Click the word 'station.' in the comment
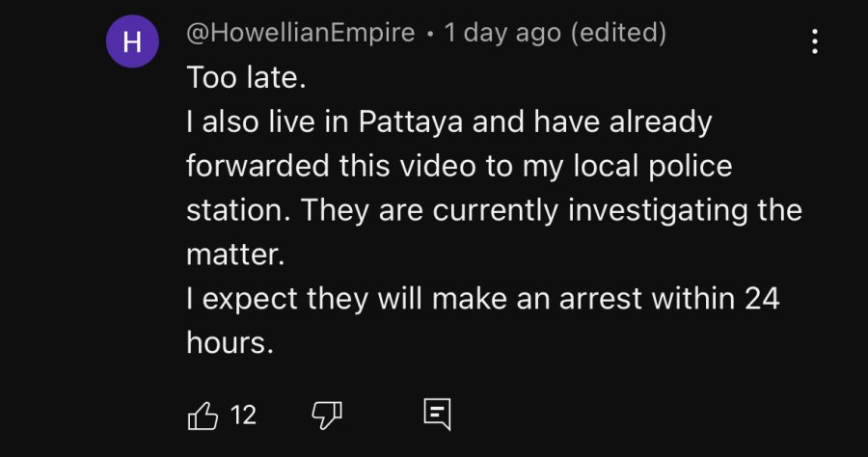 [x=238, y=210]
